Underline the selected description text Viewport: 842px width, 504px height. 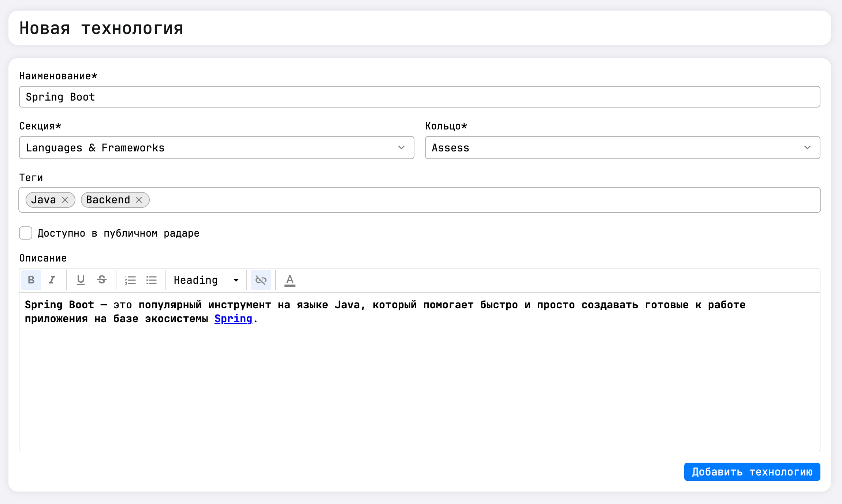[x=81, y=280]
